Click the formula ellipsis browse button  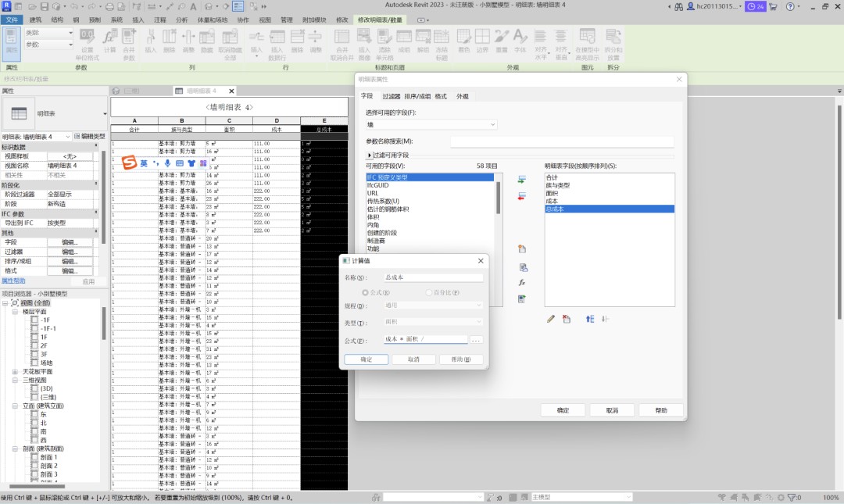pyautogui.click(x=476, y=341)
